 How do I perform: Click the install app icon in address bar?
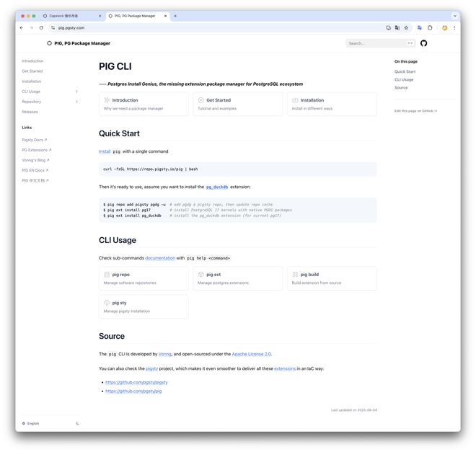(388, 27)
